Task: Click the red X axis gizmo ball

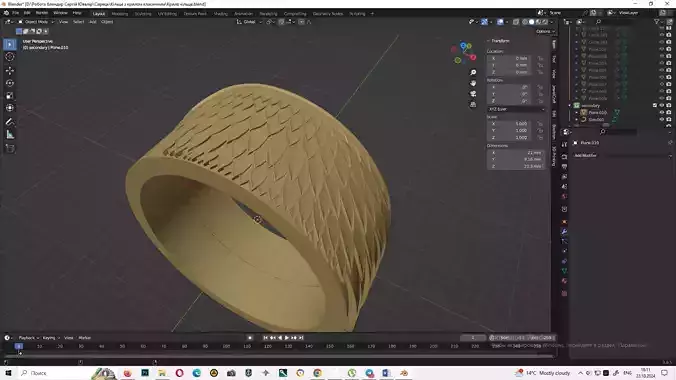Action: click(473, 57)
